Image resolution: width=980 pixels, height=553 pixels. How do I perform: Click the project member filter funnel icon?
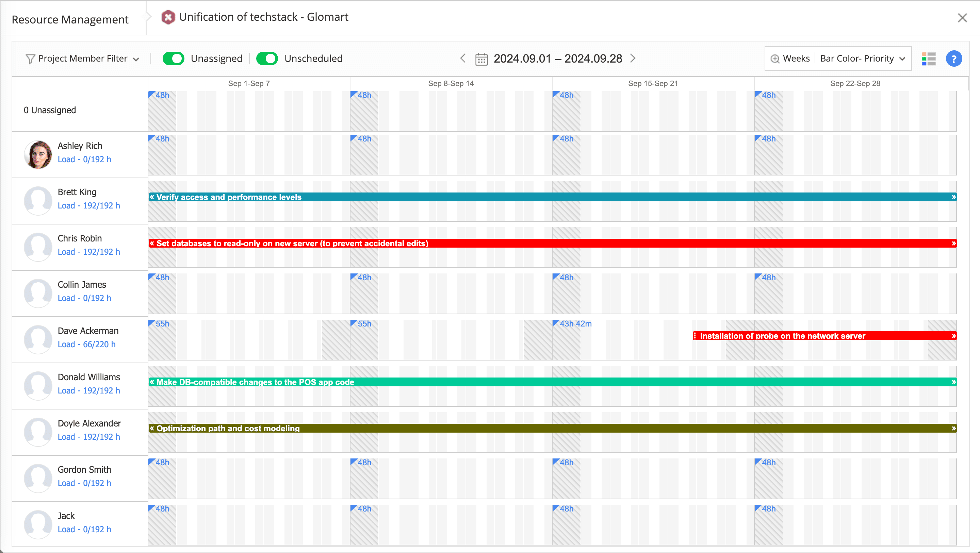30,59
